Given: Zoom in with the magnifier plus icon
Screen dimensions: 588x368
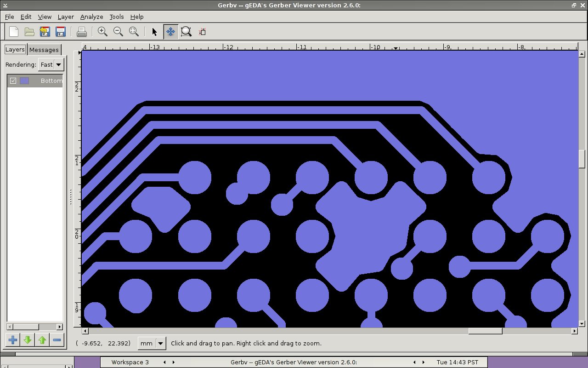Looking at the screenshot, I should click(x=102, y=32).
